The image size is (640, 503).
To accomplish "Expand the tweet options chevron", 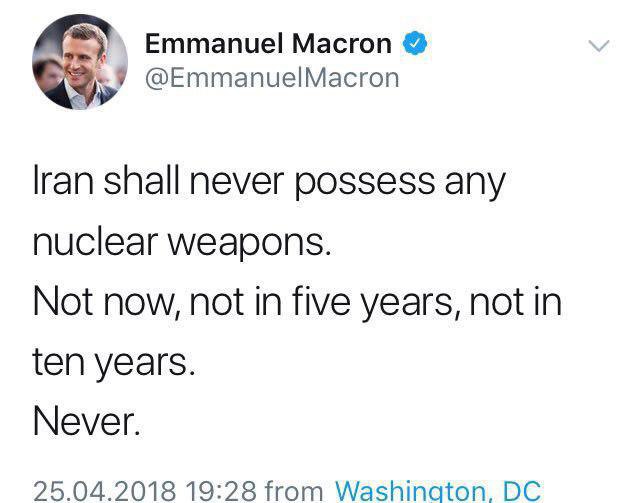I will (x=597, y=46).
